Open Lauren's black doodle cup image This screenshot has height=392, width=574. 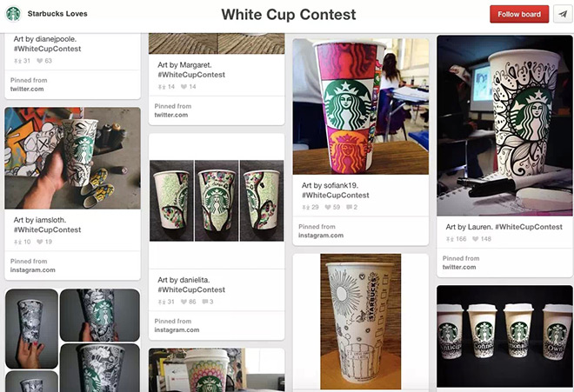coord(504,125)
